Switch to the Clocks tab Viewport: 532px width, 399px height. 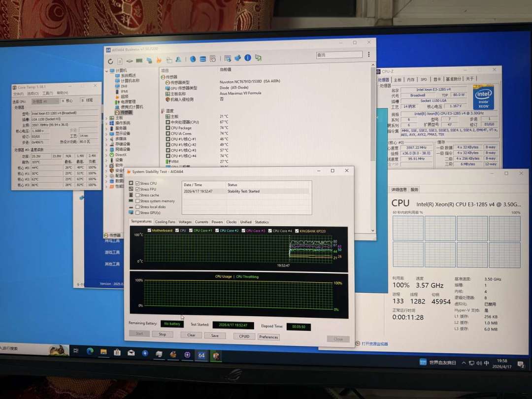click(232, 222)
